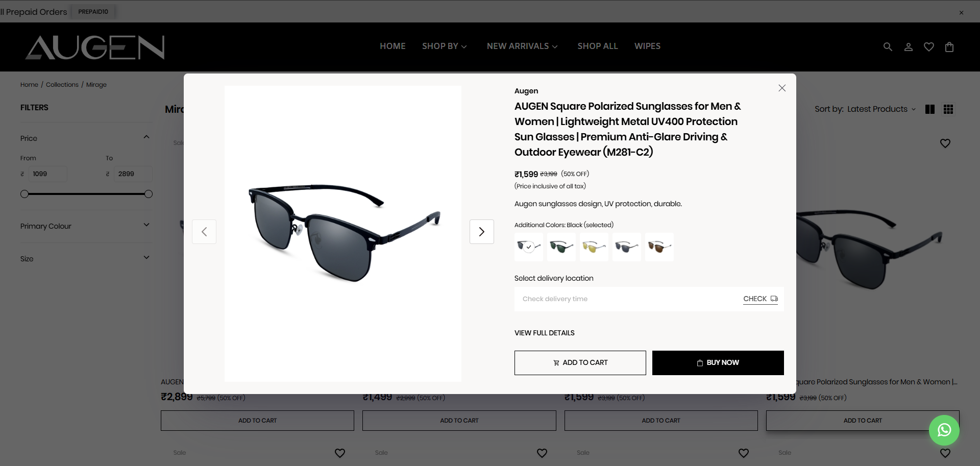Select green lens color variant
Image resolution: width=980 pixels, height=466 pixels.
561,247
